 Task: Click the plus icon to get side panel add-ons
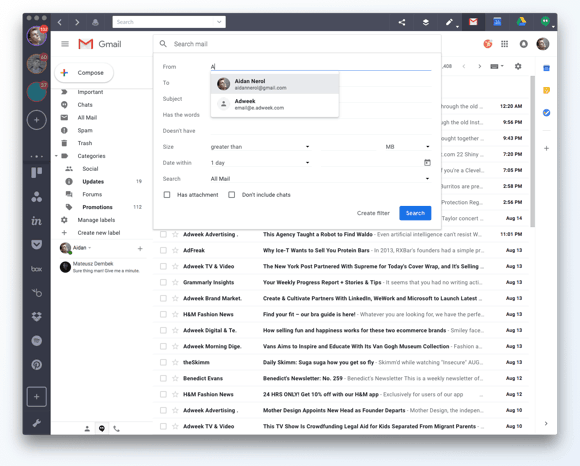click(x=546, y=148)
